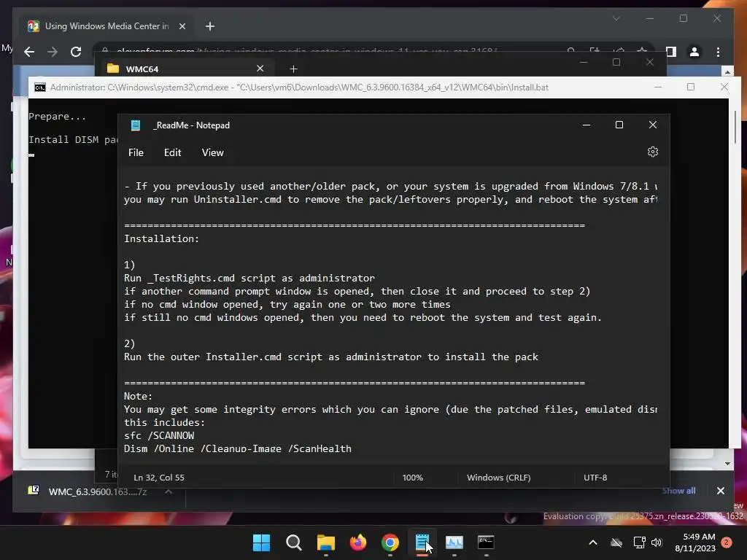Click Show all downloads
Viewport: 747px width, 560px height.
pyautogui.click(x=678, y=491)
